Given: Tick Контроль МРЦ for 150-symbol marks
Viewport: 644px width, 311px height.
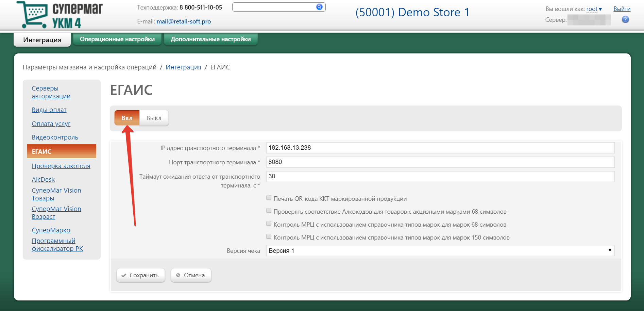Looking at the screenshot, I should coord(269,236).
